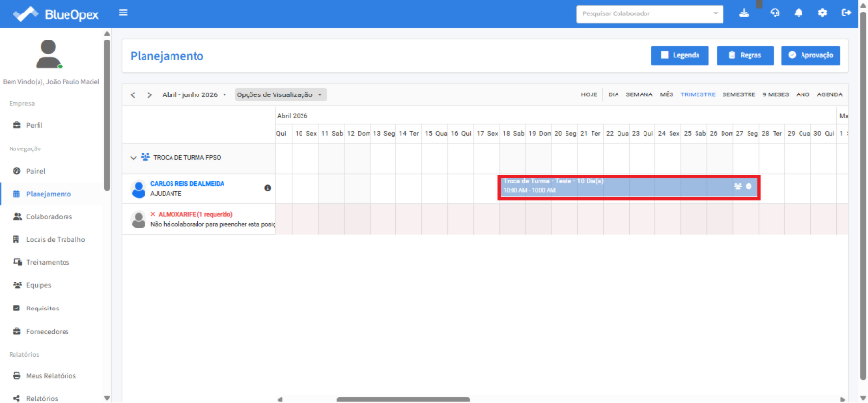The image size is (868, 403).
Task: Click the logout icon
Action: 846,13
